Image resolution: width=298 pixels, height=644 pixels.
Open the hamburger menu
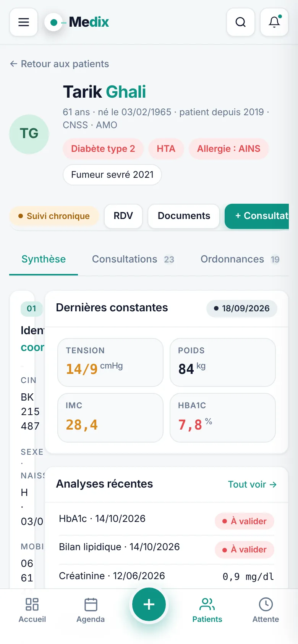24,22
